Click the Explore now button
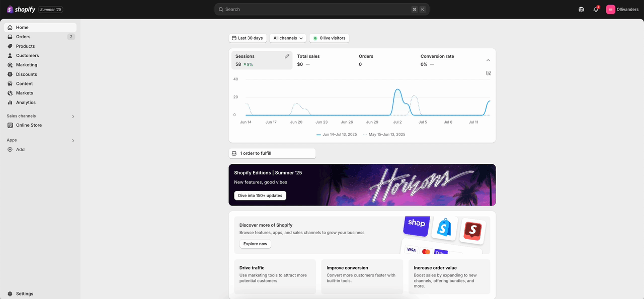644x299 pixels. tap(255, 244)
